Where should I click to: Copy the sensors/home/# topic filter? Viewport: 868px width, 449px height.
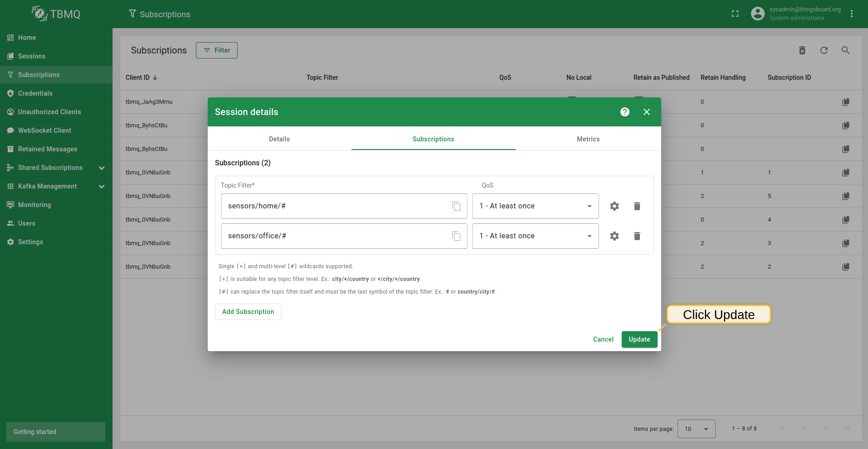click(x=456, y=206)
